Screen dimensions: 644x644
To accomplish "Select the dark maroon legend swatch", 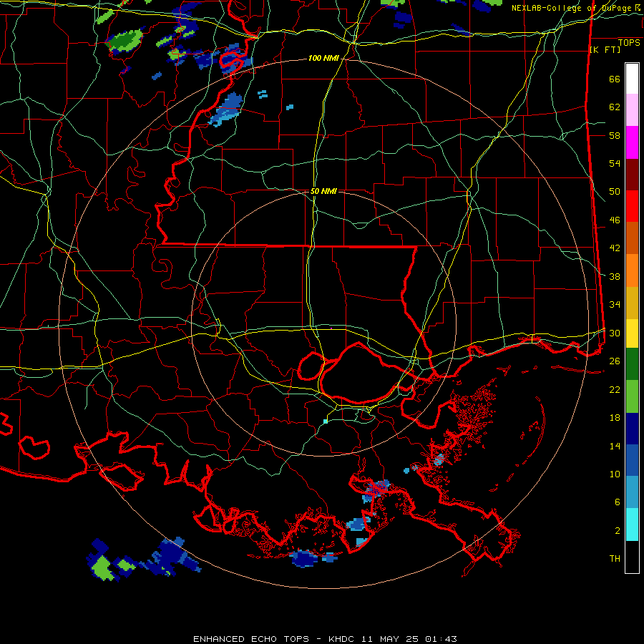I will pos(632,175).
